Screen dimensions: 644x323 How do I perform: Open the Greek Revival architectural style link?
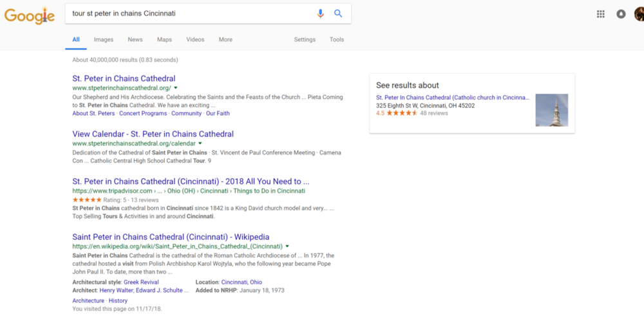coord(141,282)
